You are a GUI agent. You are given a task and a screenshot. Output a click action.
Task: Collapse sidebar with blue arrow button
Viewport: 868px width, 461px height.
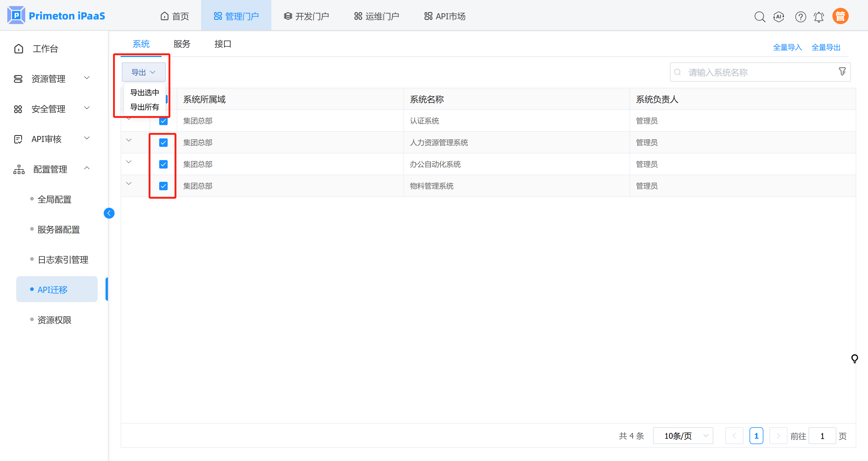click(x=109, y=213)
